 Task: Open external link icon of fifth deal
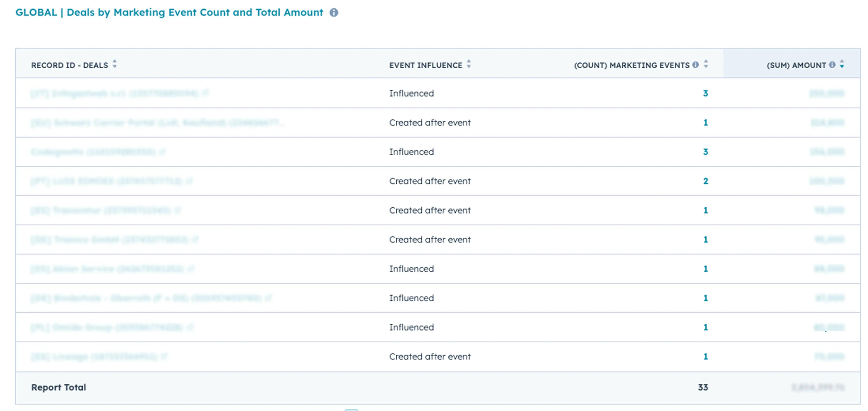click(178, 210)
